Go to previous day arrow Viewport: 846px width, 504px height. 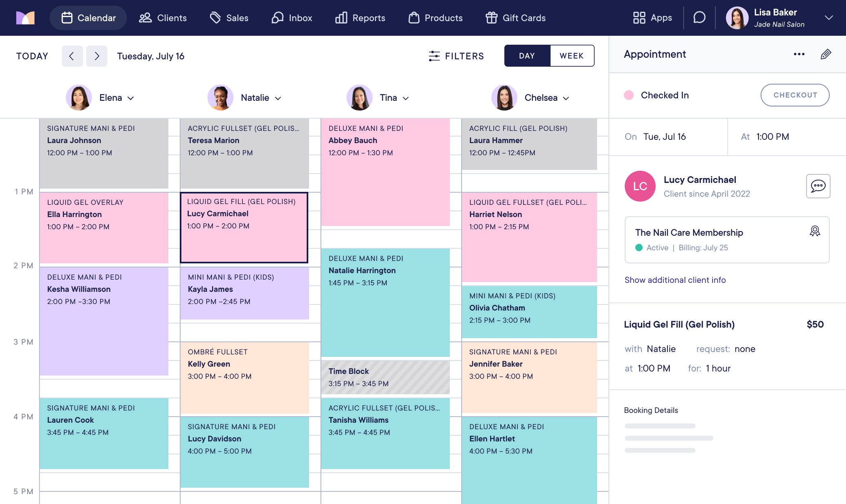click(x=72, y=56)
